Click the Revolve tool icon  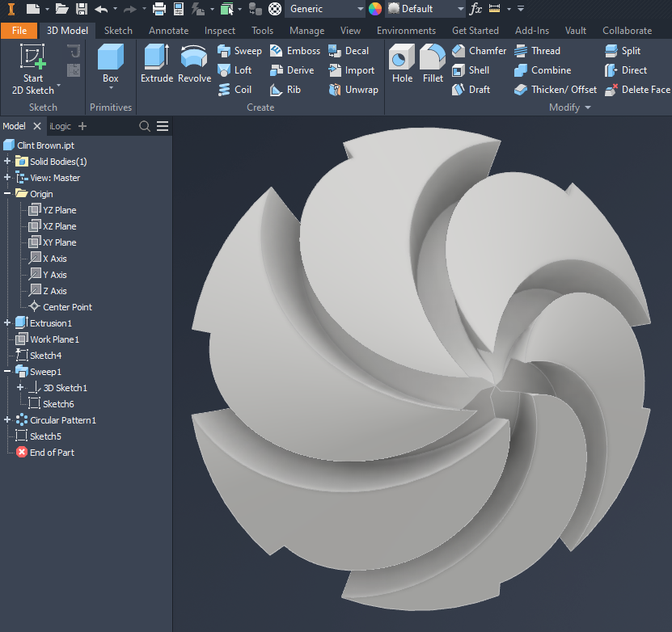[x=194, y=64]
